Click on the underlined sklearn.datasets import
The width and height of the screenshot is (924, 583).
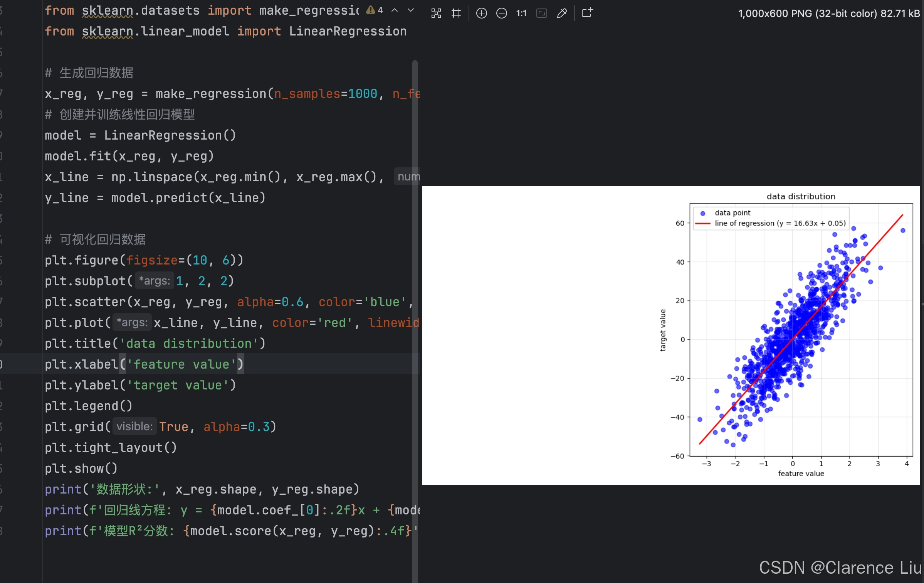pos(107,10)
